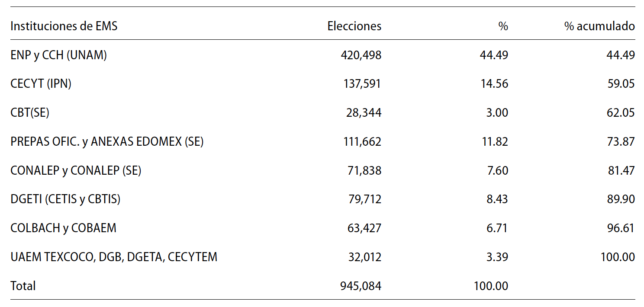Click the 14.56 percentage cell
The width and height of the screenshot is (644, 307).
coord(494,84)
